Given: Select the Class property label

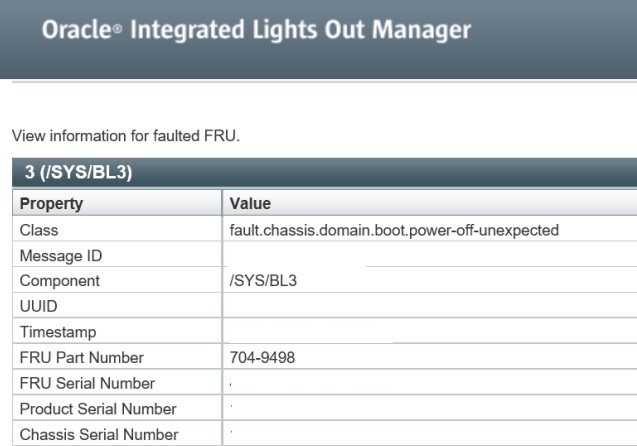Looking at the screenshot, I should (39, 230).
